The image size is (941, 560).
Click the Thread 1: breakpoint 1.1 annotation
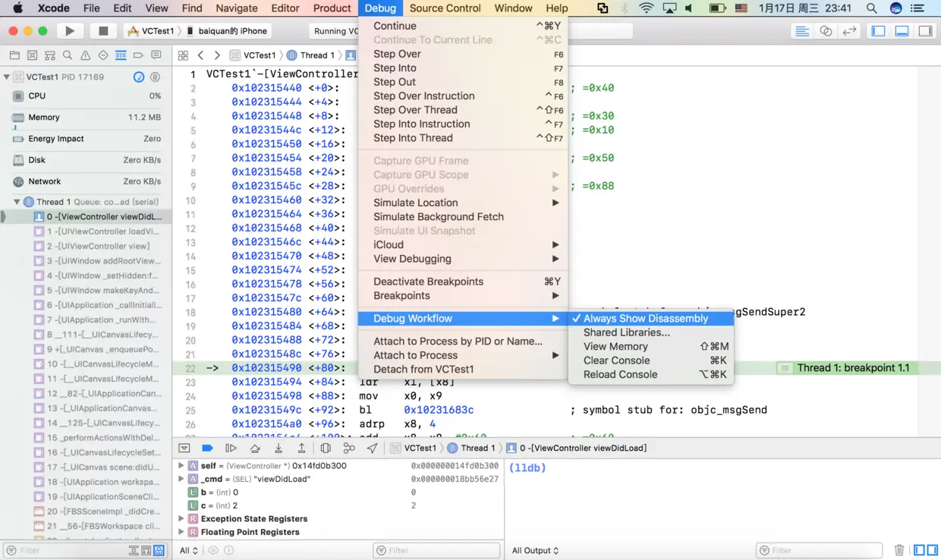[x=846, y=368]
